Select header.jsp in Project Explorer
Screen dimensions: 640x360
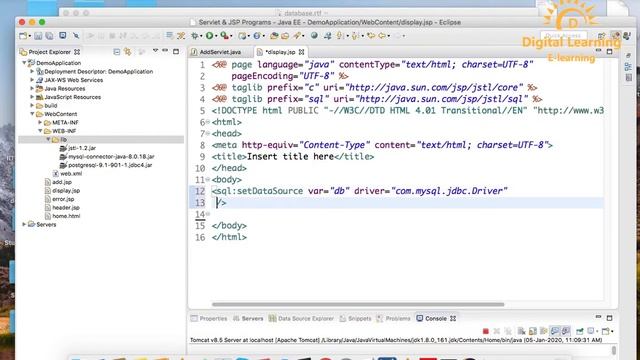62,208
